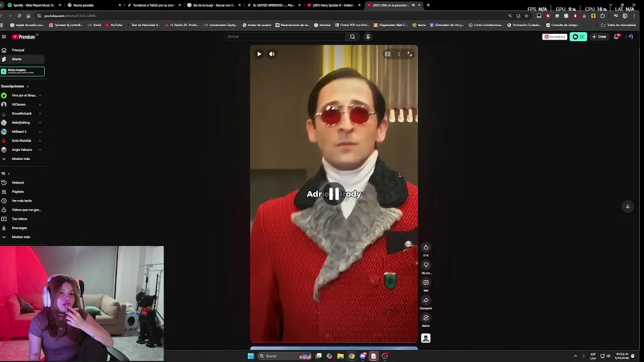Screen dimensions: 644x362
Task: Open the MrBeast 2 subscription channel
Action: click(x=23, y=132)
